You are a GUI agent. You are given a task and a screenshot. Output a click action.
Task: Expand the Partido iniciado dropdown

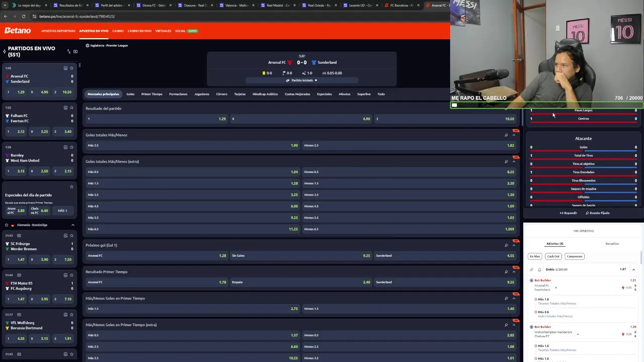[x=302, y=80]
